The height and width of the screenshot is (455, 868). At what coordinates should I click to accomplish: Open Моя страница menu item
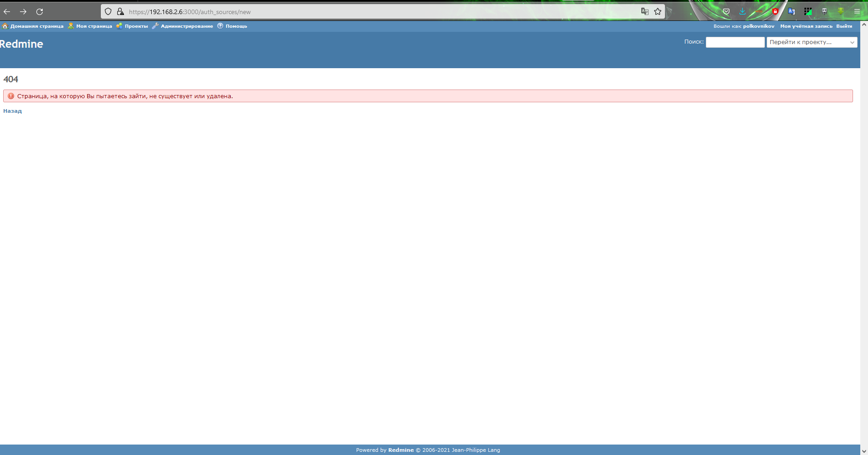tap(94, 26)
